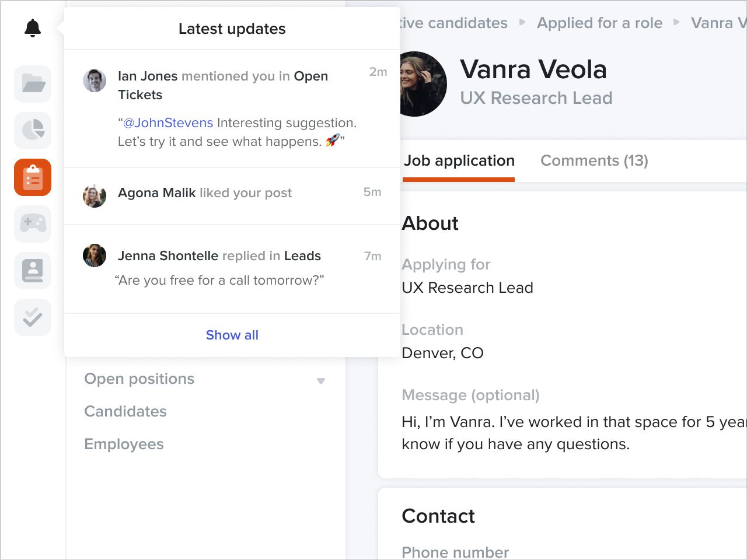Switch to the Comments (13) tab

594,161
